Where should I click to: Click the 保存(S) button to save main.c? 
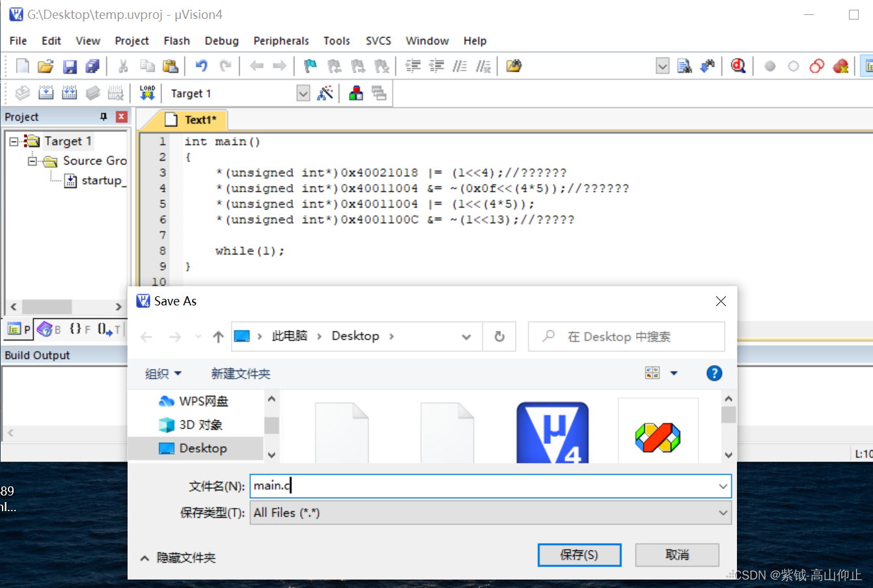(579, 554)
